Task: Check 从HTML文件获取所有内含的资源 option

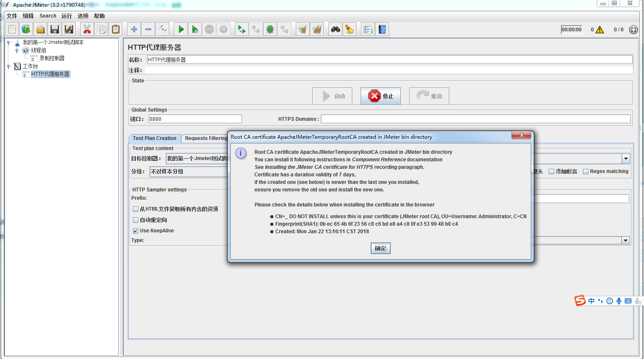Action: click(x=135, y=209)
